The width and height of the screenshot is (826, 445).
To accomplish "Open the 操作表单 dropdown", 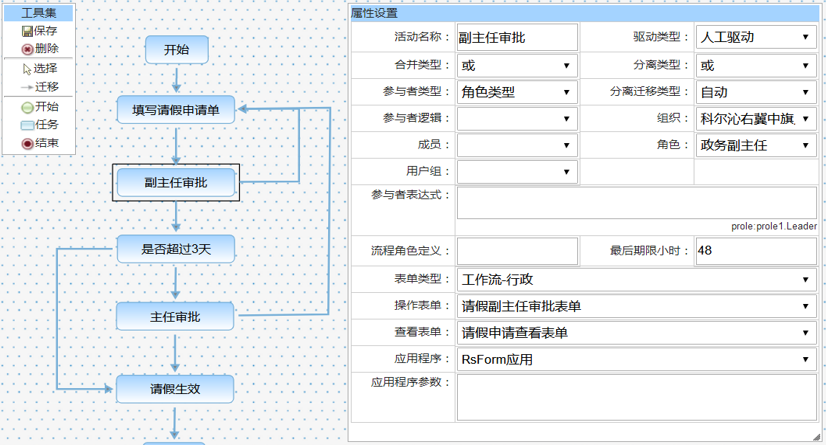I will pos(636,305).
